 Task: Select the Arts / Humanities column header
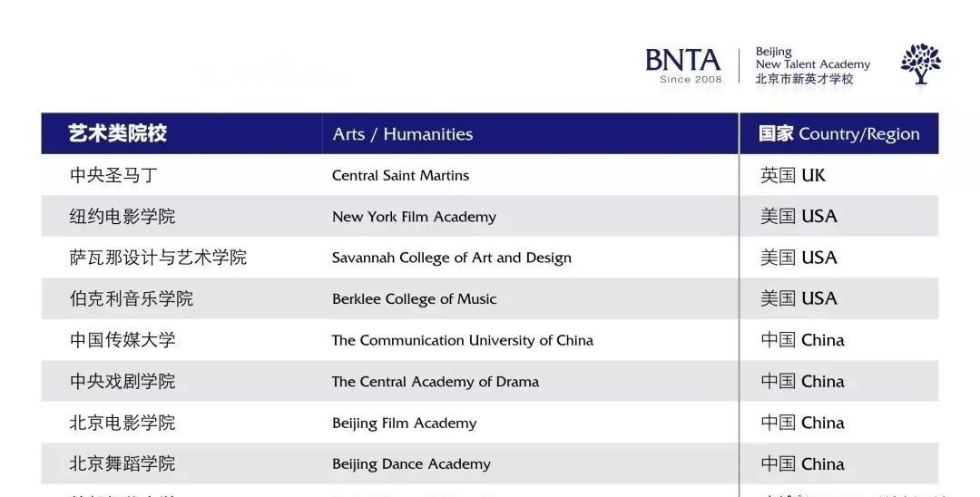(x=402, y=134)
